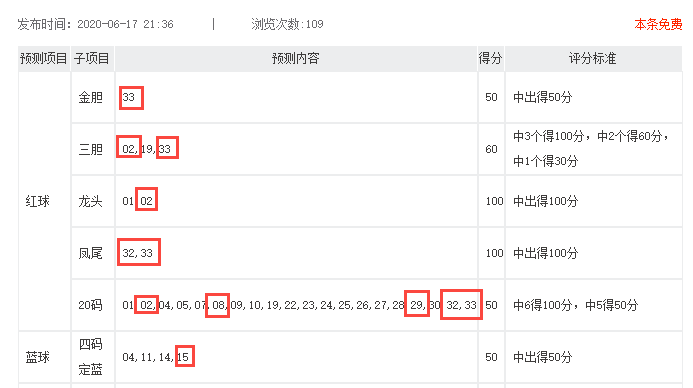Click number 19 in the 三胆 row
Screen dimensions: 693x388
(x=148, y=149)
